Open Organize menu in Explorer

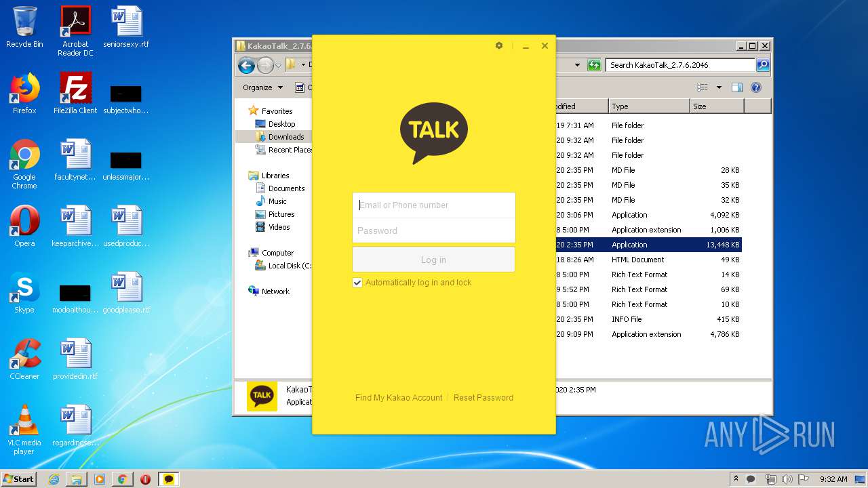coord(262,87)
